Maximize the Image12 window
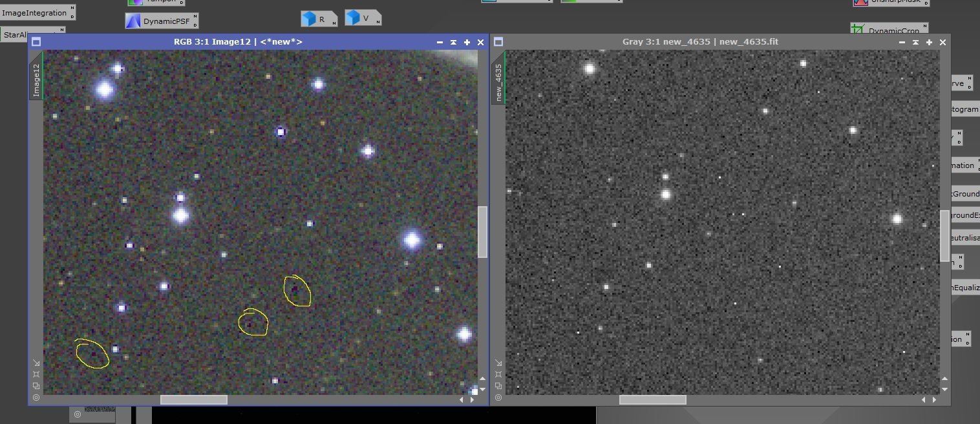Viewport: 980px width, 424px height. pyautogui.click(x=467, y=42)
